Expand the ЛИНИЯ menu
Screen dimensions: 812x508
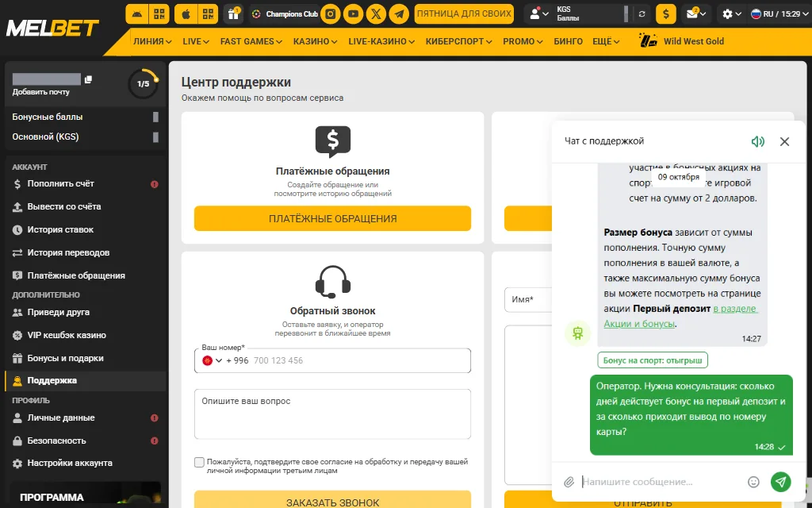(x=152, y=41)
